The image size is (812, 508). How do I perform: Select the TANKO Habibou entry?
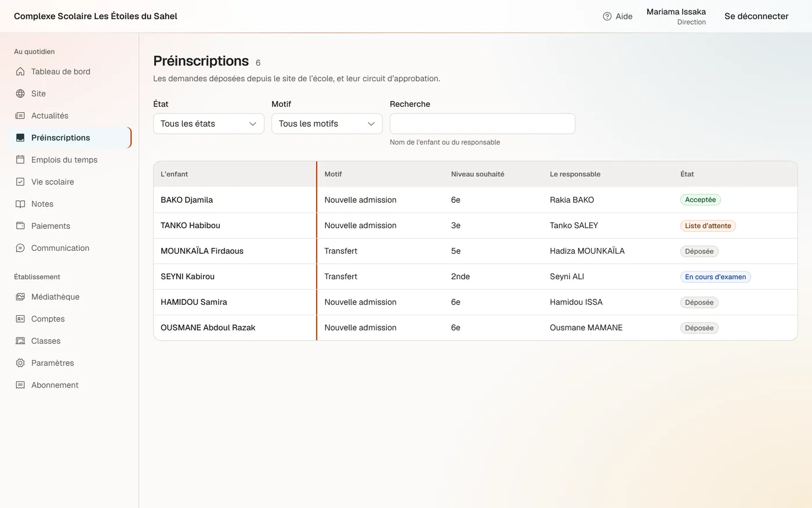tap(476, 225)
